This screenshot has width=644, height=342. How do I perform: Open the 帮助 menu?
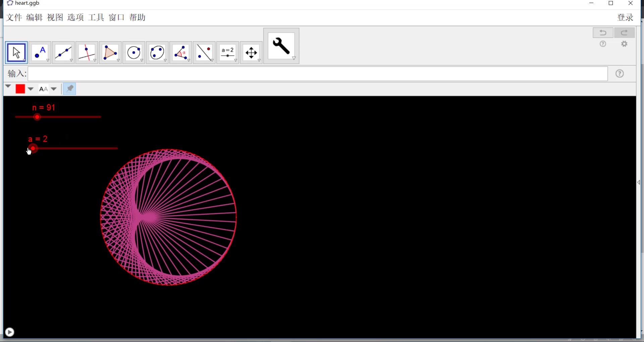coord(138,17)
